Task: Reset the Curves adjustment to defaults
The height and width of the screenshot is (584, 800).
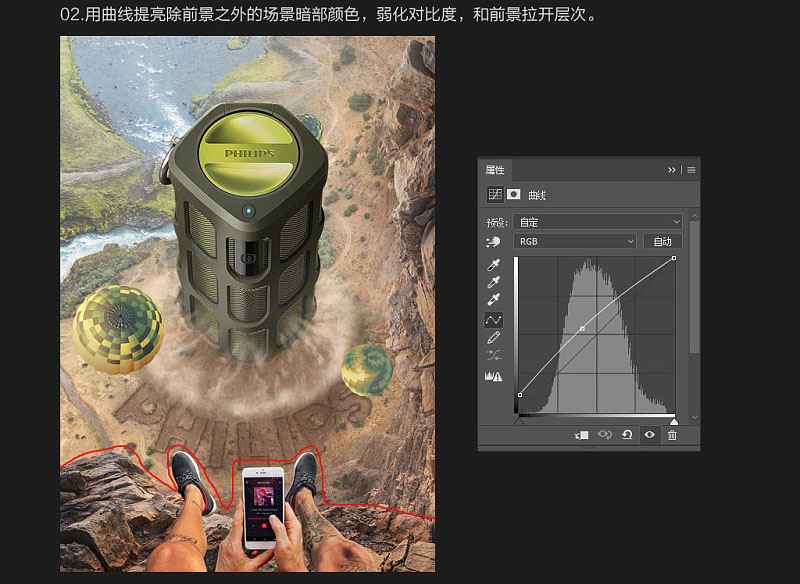Action: (x=628, y=435)
